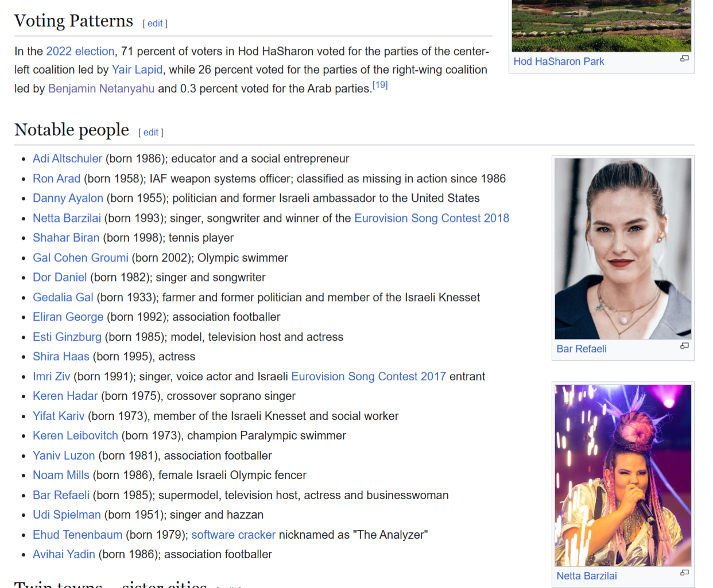Open Ehud Tenenbaum's article
This screenshot has height=588, width=713.
pos(77,535)
